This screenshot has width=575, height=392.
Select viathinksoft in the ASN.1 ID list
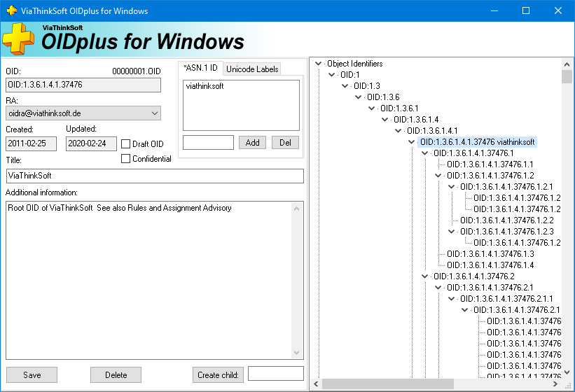point(205,86)
